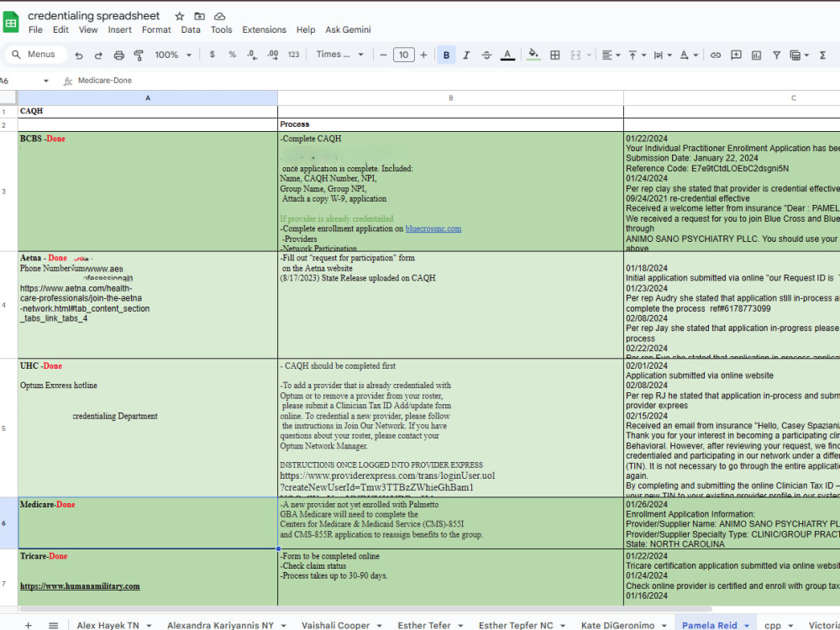Open the text color picker
The image size is (840, 630).
click(x=507, y=55)
